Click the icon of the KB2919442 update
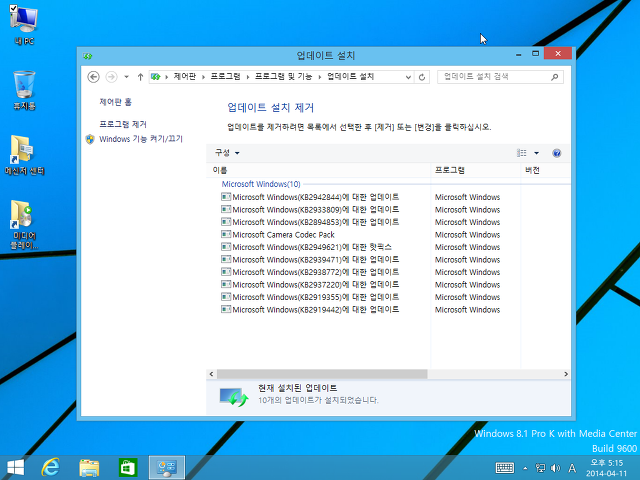This screenshot has height=480, width=640. (226, 309)
